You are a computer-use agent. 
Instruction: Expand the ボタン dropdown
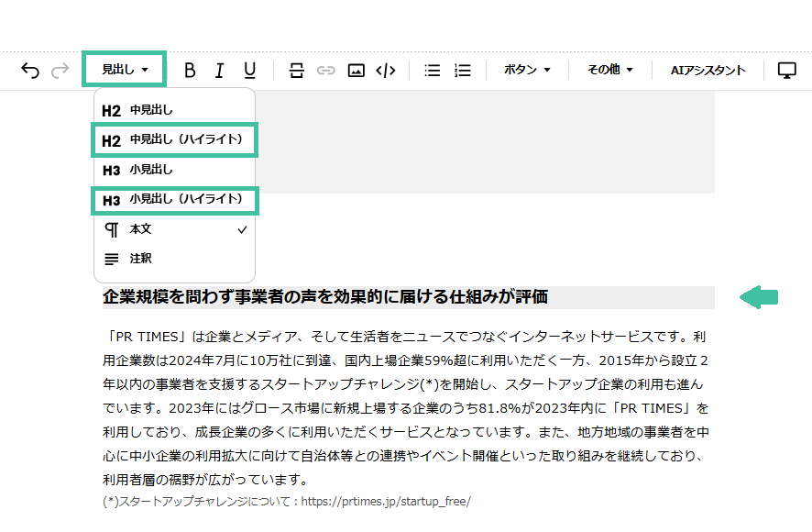[x=527, y=70]
